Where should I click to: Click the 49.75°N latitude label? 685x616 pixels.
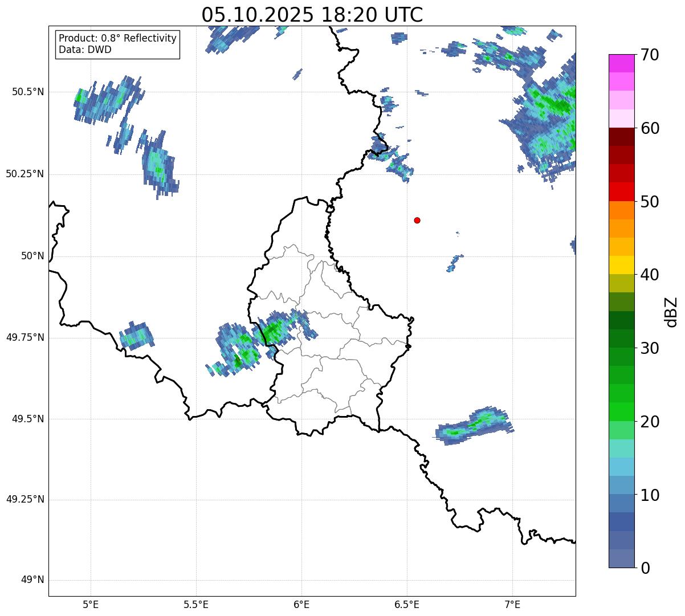coord(25,337)
